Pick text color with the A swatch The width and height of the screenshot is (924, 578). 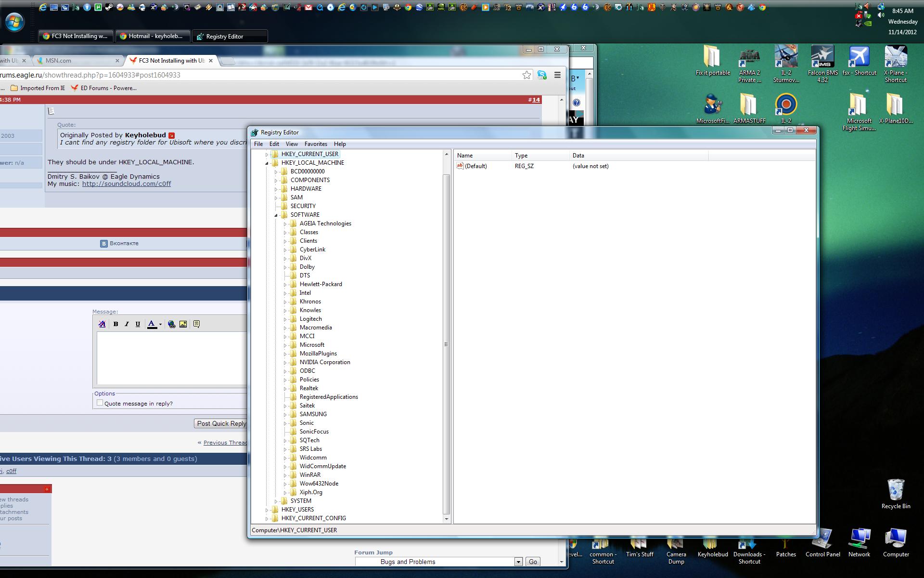pyautogui.click(x=152, y=324)
